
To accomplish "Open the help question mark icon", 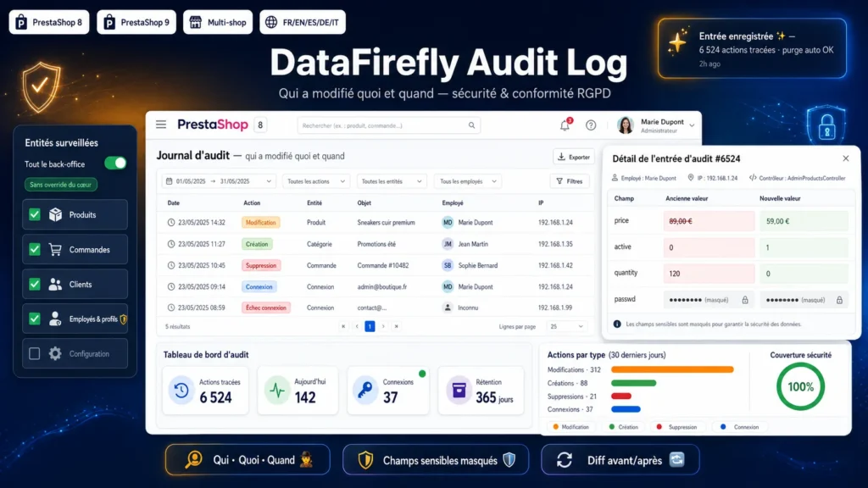I will click(591, 125).
